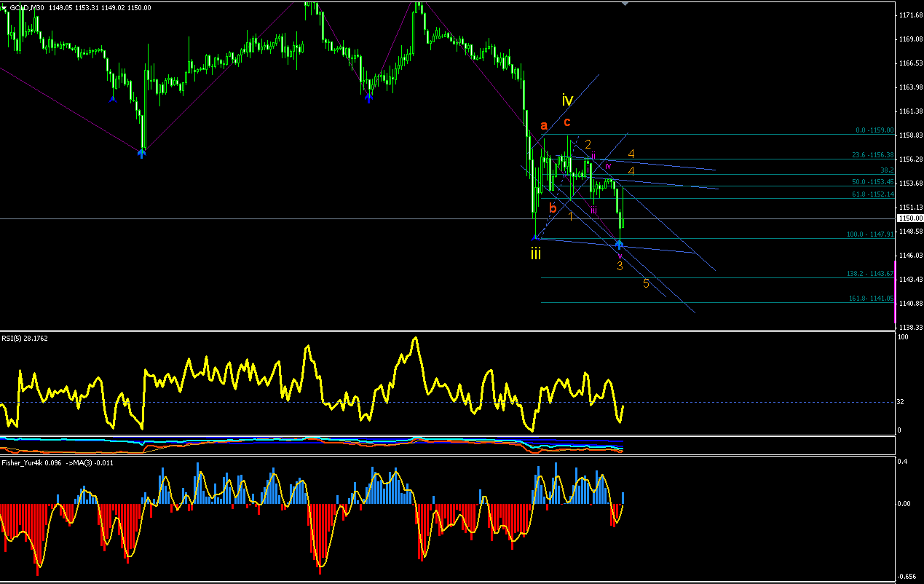Select the magenta iv sub-wave label

(608, 166)
